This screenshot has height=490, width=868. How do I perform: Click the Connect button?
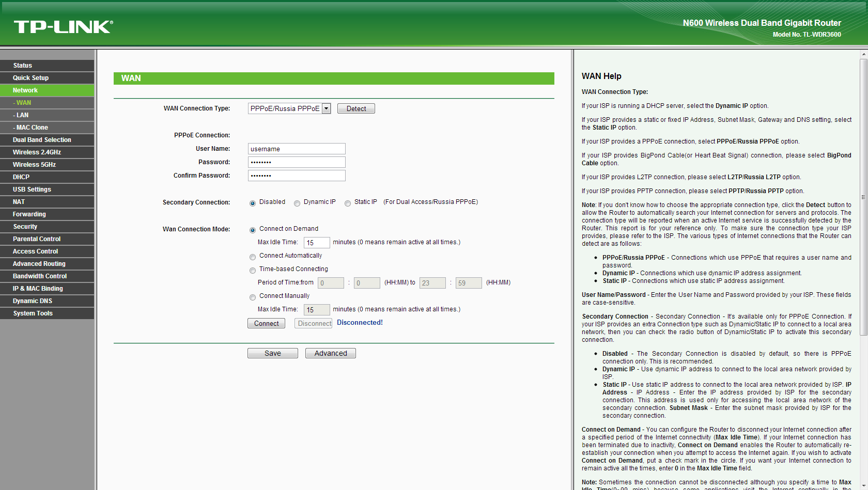point(266,323)
